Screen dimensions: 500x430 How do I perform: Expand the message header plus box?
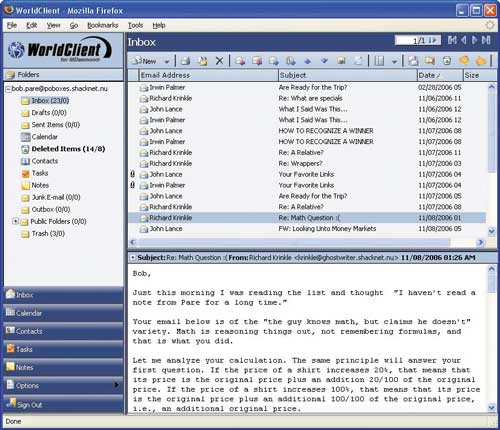(133, 257)
